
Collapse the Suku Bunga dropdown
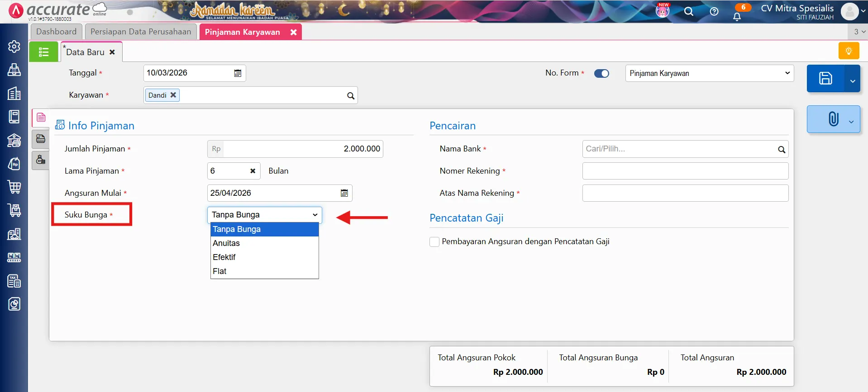click(265, 215)
